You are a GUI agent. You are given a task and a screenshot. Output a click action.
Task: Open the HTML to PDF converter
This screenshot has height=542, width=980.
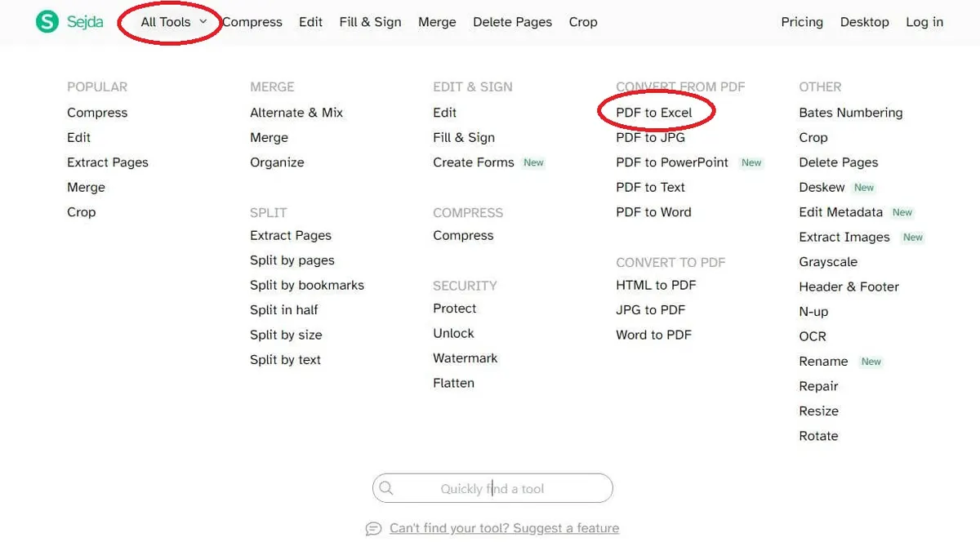click(656, 285)
